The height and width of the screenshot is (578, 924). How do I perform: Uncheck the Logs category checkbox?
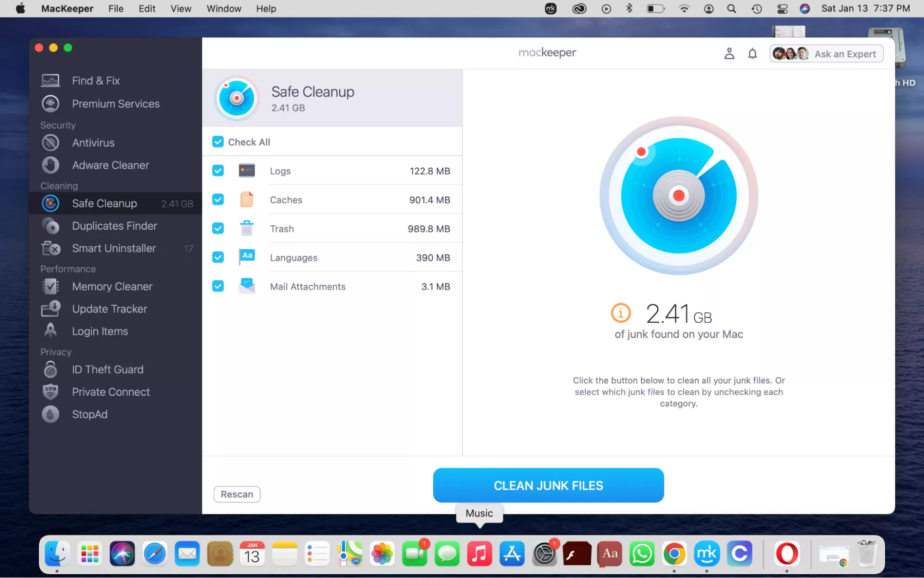218,171
